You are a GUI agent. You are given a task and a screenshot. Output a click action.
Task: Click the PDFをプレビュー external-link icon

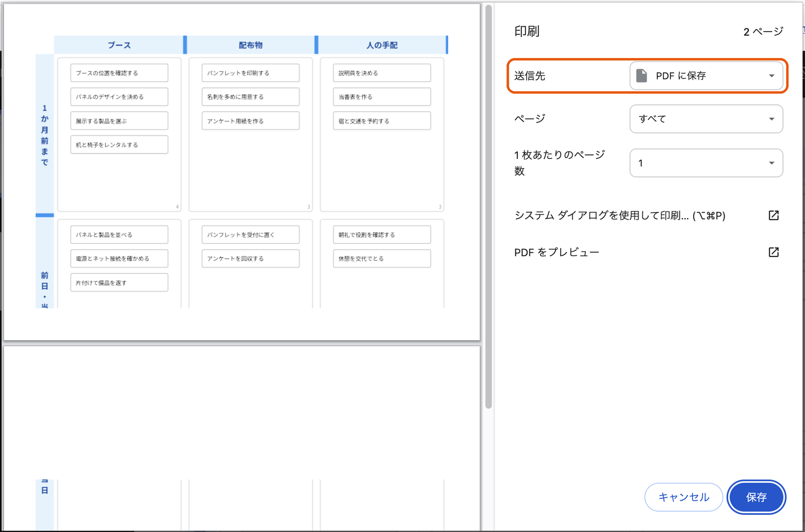[x=774, y=252]
